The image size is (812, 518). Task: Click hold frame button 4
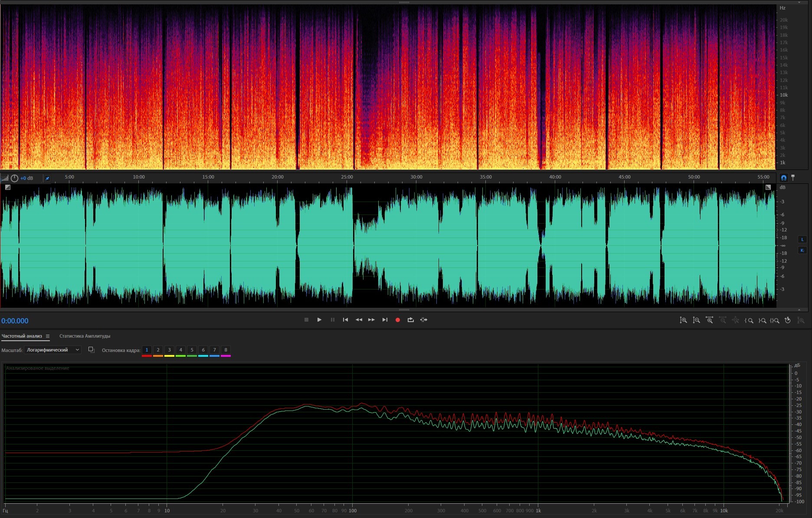[180, 350]
